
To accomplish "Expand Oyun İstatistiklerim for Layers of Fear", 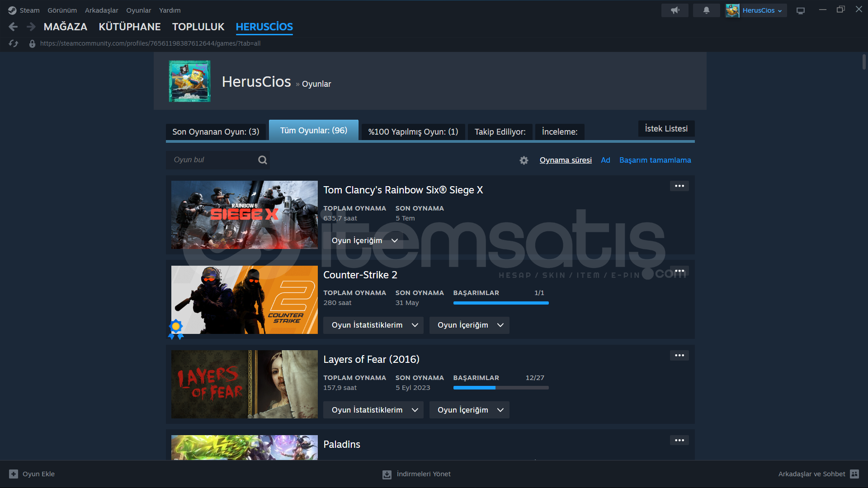I will (x=373, y=410).
